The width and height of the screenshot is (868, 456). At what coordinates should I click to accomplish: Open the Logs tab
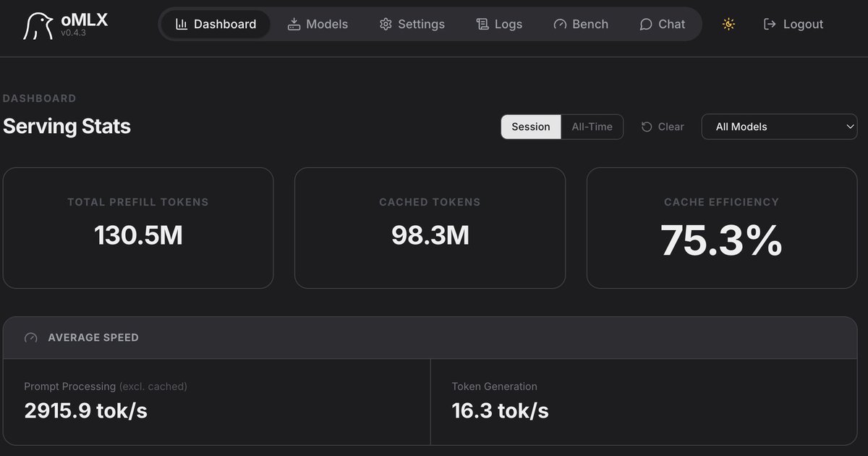tap(499, 24)
